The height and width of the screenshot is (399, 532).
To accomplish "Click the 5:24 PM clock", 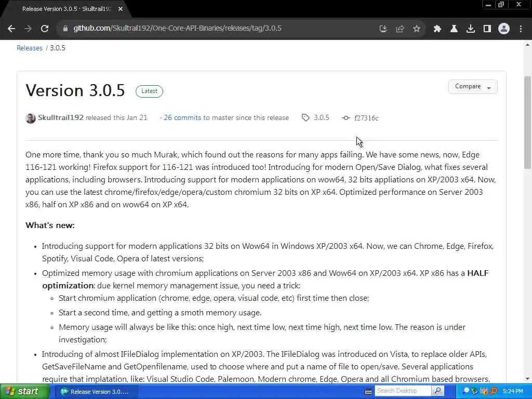I will [x=513, y=391].
